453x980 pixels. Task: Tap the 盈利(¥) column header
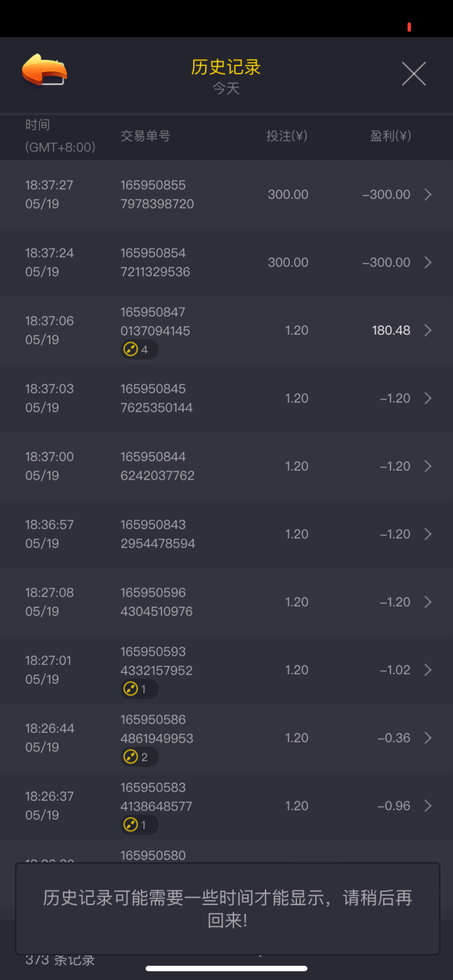tap(390, 136)
